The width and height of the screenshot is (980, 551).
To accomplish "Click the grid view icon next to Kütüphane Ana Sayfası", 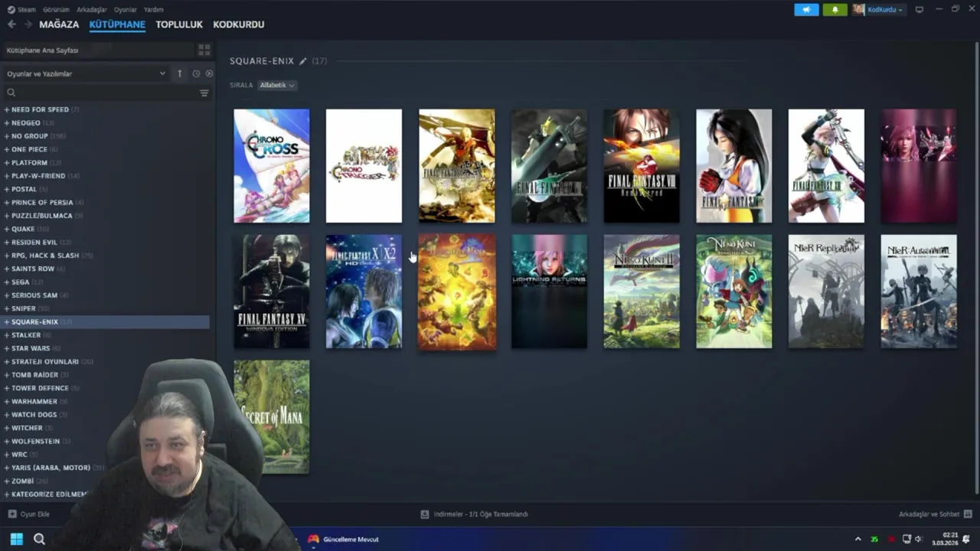I will (204, 50).
